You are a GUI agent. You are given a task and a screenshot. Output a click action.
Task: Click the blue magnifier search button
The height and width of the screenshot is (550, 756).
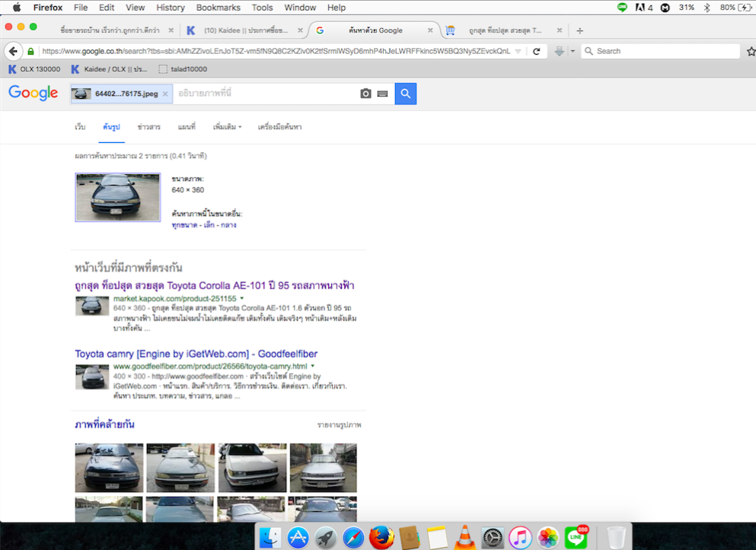pyautogui.click(x=406, y=94)
